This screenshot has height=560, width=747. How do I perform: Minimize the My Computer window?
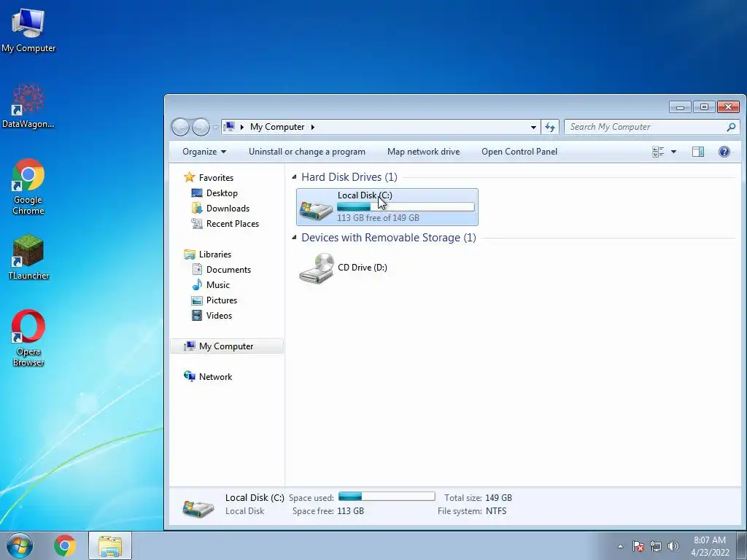point(680,107)
